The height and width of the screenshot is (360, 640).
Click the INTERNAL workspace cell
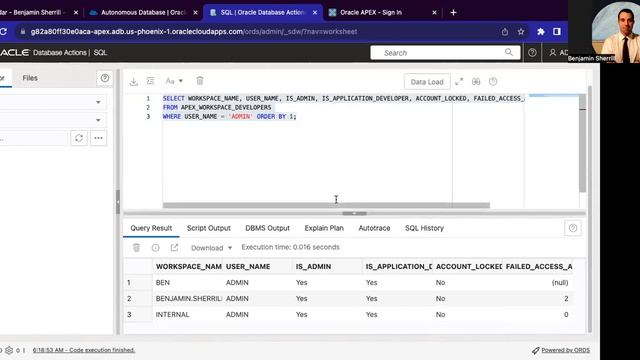coord(188,314)
